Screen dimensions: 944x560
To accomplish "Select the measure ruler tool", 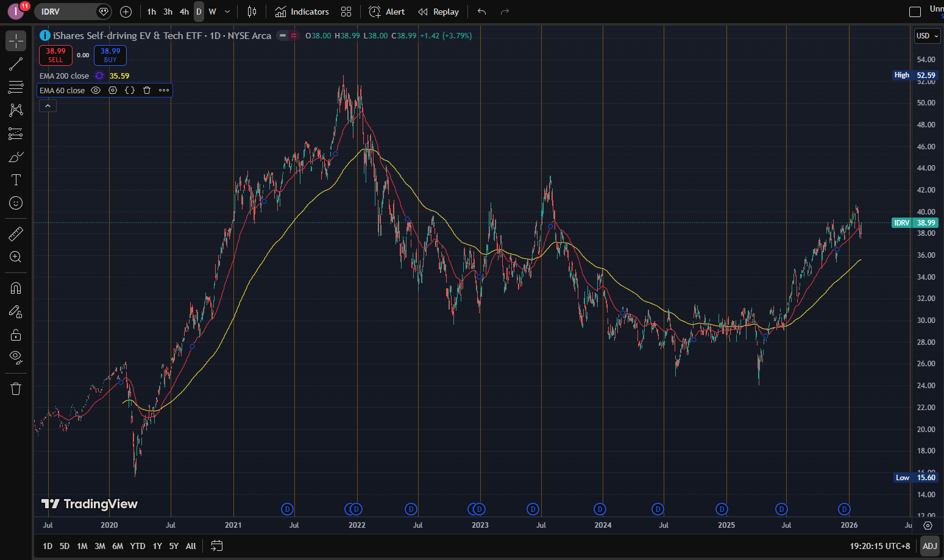I will 16,233.
